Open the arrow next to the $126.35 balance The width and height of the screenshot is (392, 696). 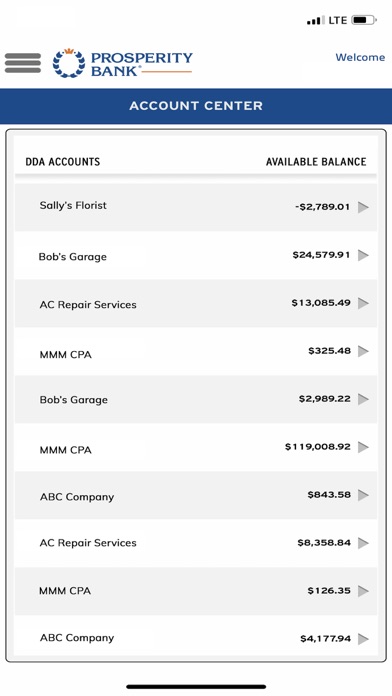363,591
